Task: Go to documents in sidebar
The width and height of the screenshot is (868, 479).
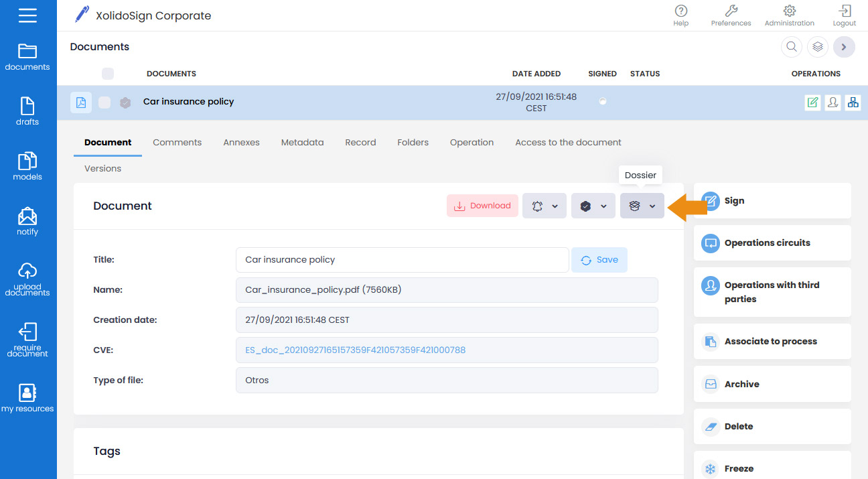Action: (x=27, y=57)
